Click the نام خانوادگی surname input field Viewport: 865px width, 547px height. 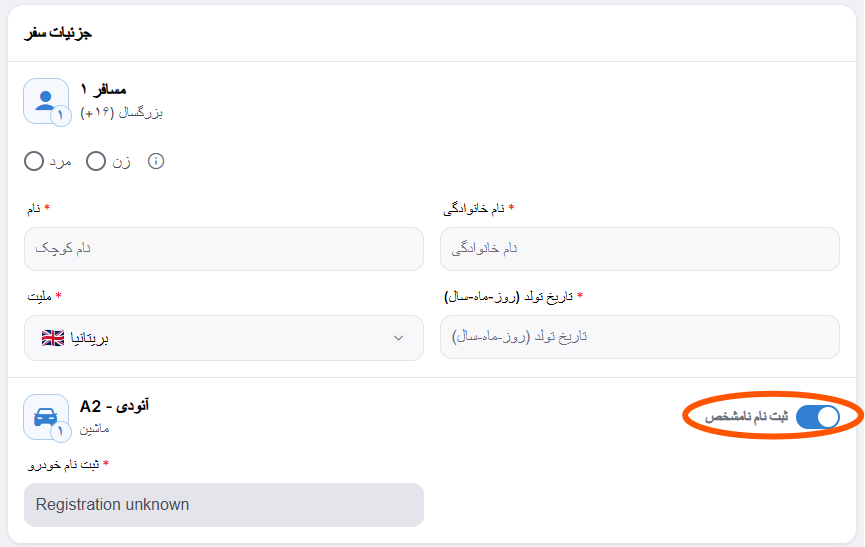tap(640, 249)
